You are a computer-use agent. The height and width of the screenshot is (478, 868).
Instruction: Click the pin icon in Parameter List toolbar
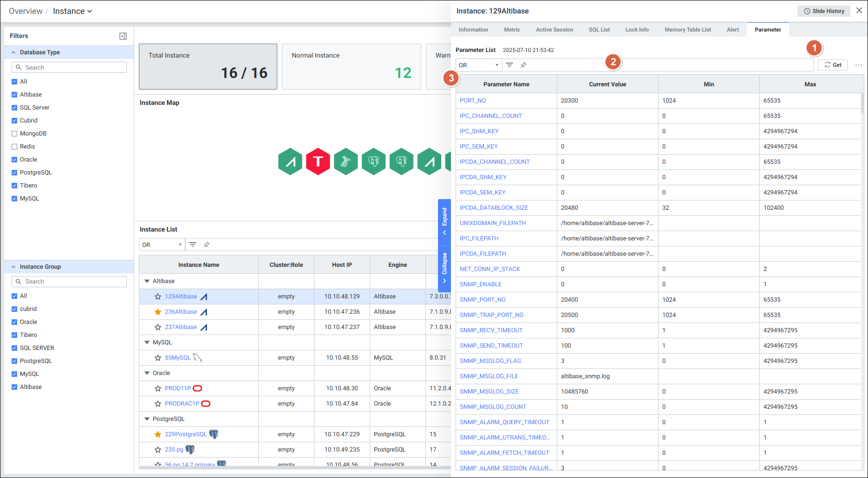(x=523, y=65)
